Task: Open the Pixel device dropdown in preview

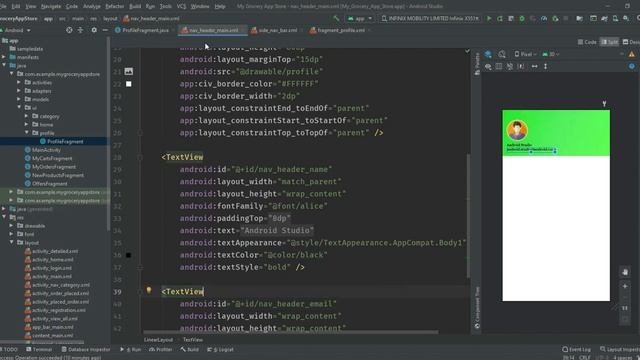Action: click(x=525, y=54)
